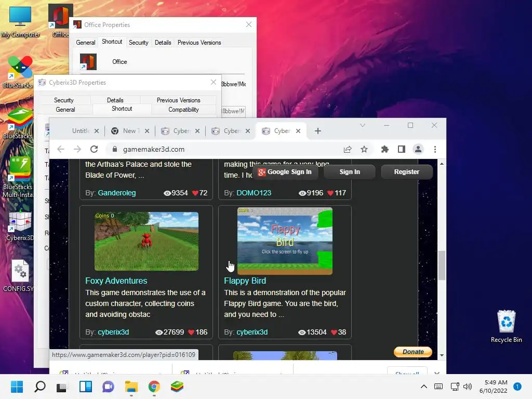
Task: Open Foxy Adventures thumbnail image
Action: 146,241
